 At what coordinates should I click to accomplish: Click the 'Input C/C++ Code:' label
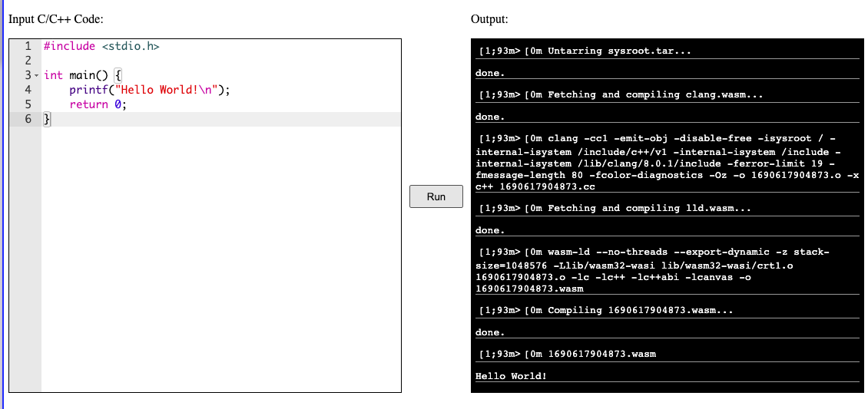(x=56, y=19)
